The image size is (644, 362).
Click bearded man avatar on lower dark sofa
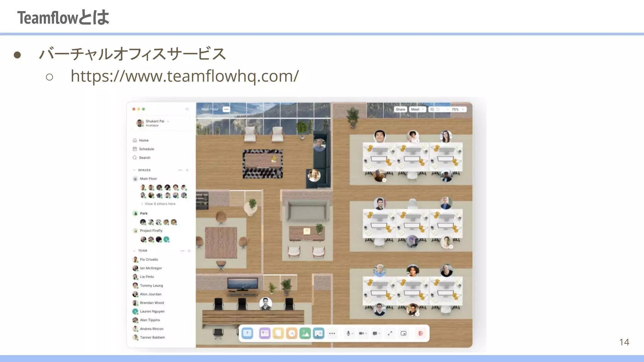[x=314, y=175]
